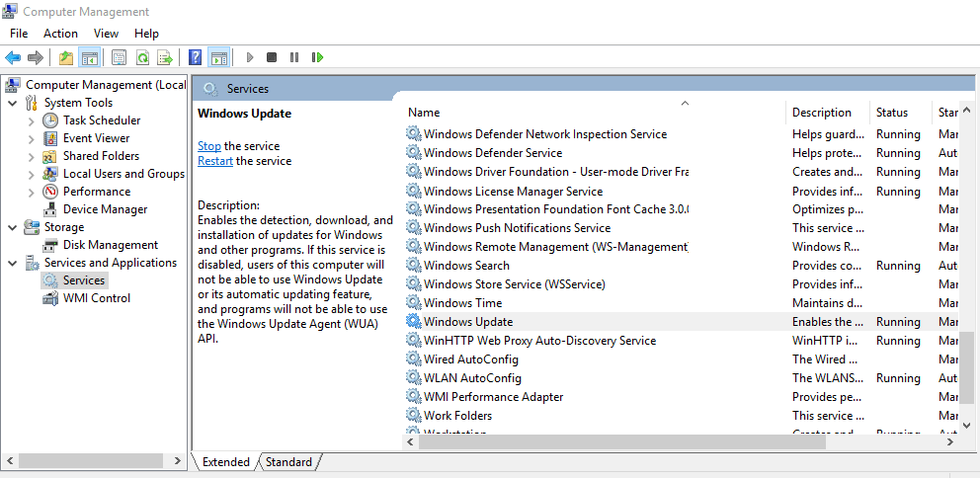This screenshot has width=980, height=478.
Task: Open the Action menu
Action: pyautogui.click(x=60, y=34)
